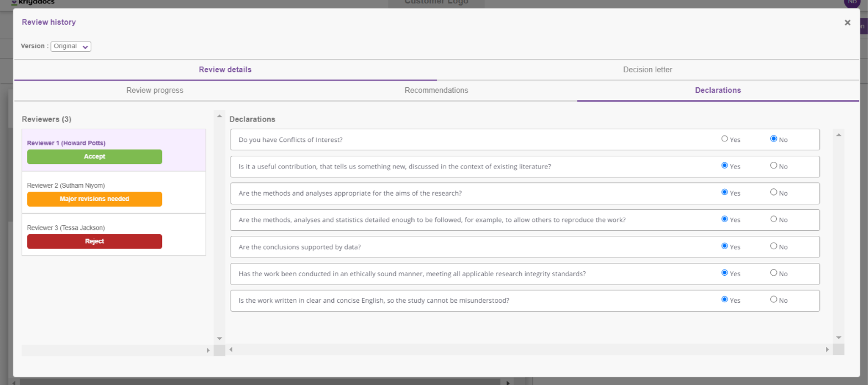Click the red Reject button
Screen dimensions: 868x385
click(x=95, y=241)
